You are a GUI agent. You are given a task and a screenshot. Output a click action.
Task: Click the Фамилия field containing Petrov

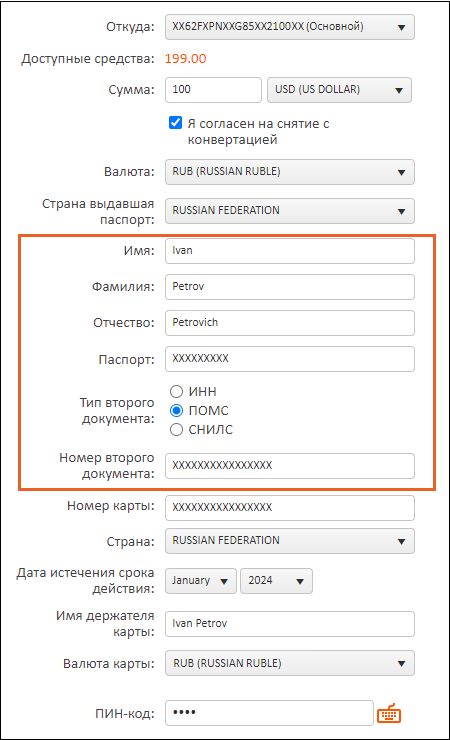coord(290,287)
